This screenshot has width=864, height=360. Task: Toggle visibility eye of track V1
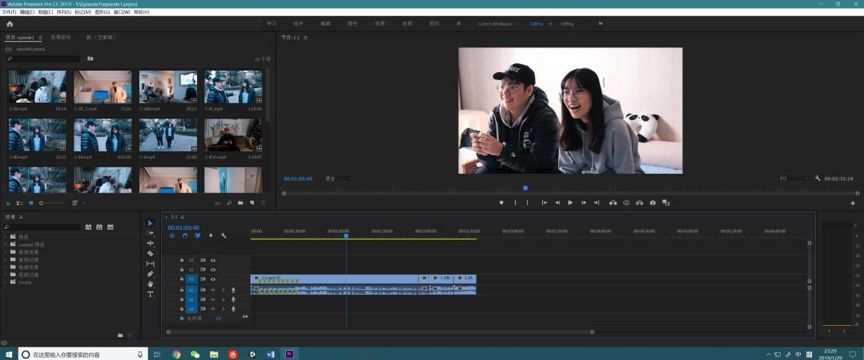click(x=213, y=280)
